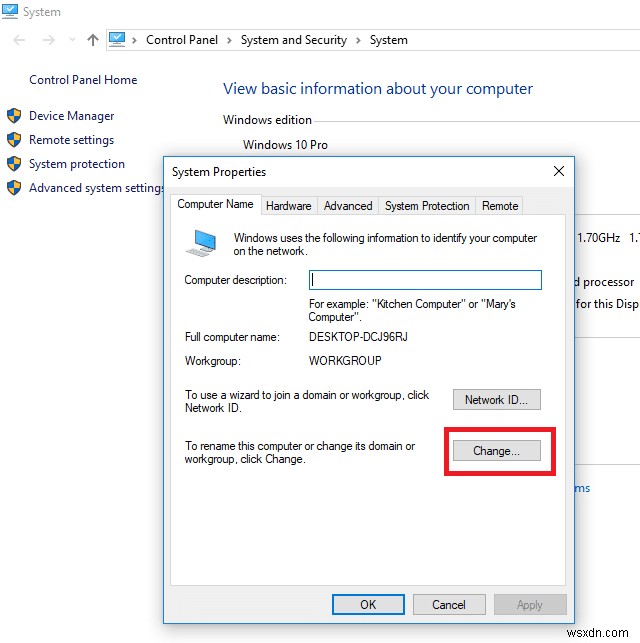Screen dimensions: 640x643
Task: Open the recent locations dropdown arrow
Action: 73,40
